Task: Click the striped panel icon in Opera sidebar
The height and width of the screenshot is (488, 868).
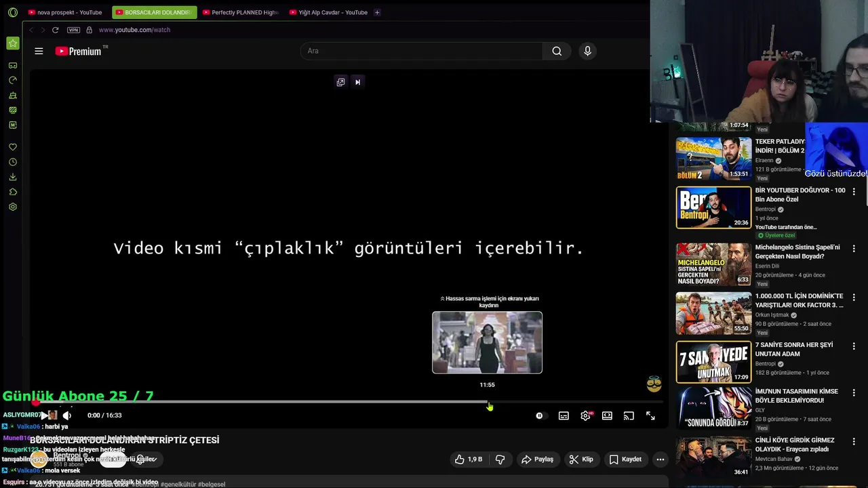Action: coord(12,110)
